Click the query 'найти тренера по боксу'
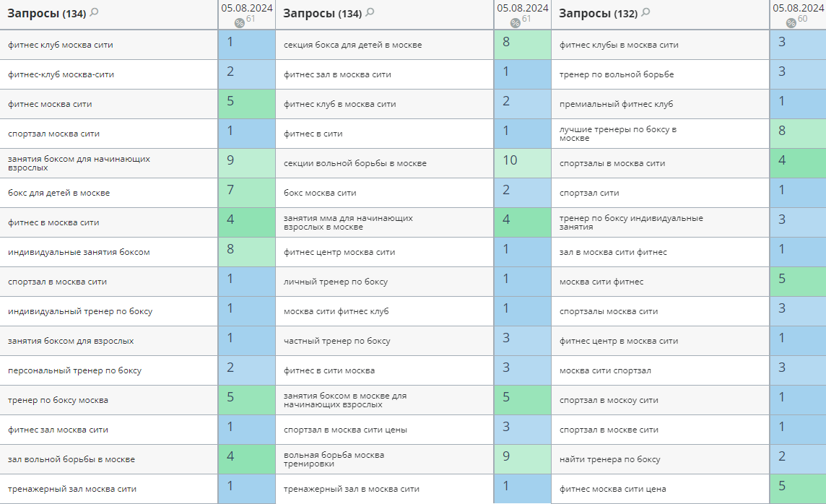 [609, 459]
